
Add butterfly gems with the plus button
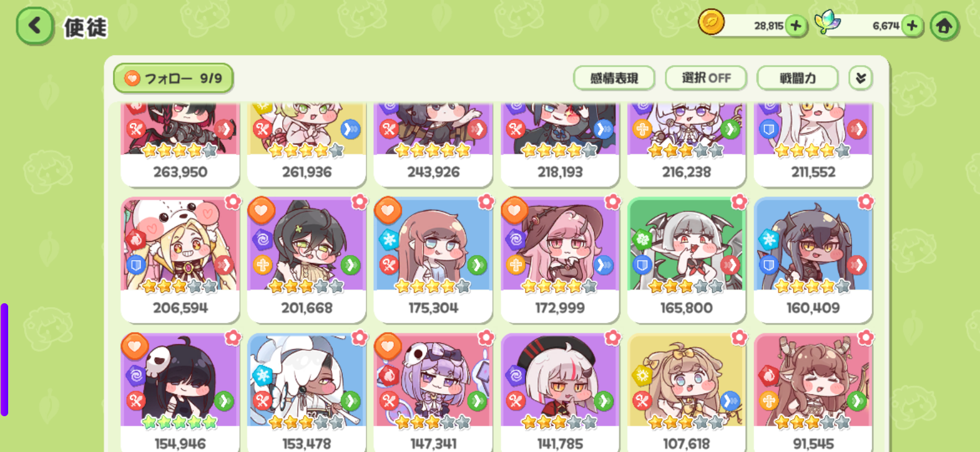pyautogui.click(x=912, y=26)
